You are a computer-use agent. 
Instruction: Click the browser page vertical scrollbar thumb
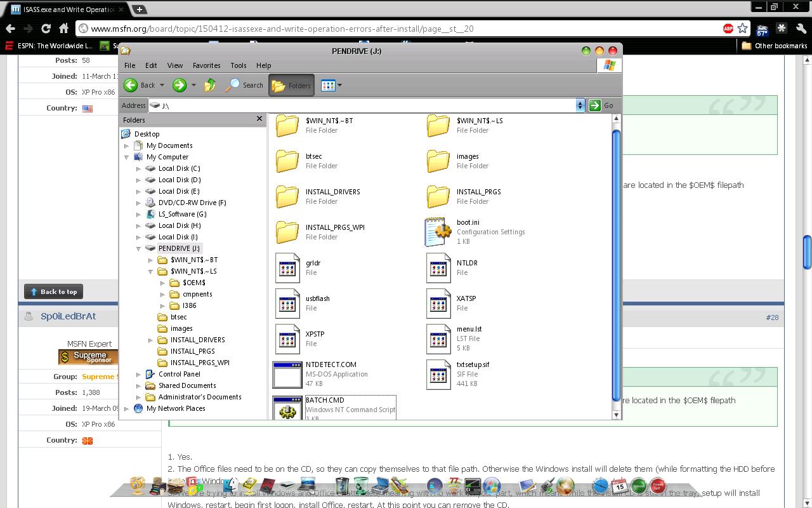tap(807, 252)
